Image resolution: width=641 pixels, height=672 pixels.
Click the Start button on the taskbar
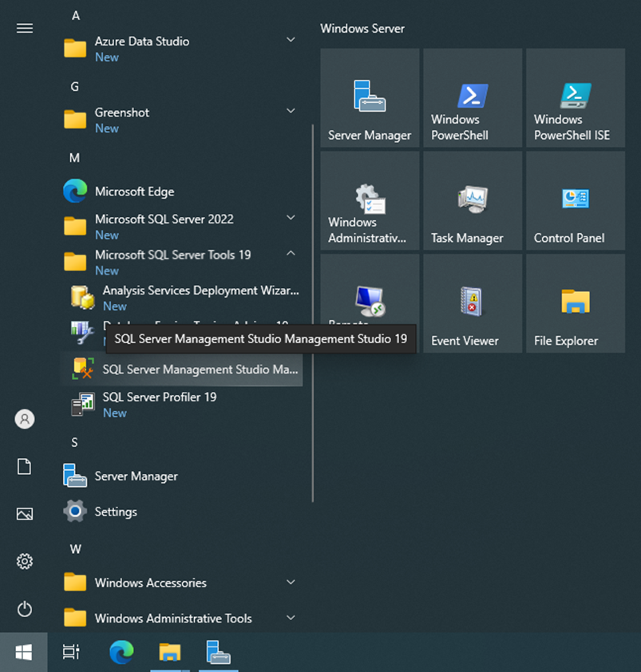coord(24,652)
